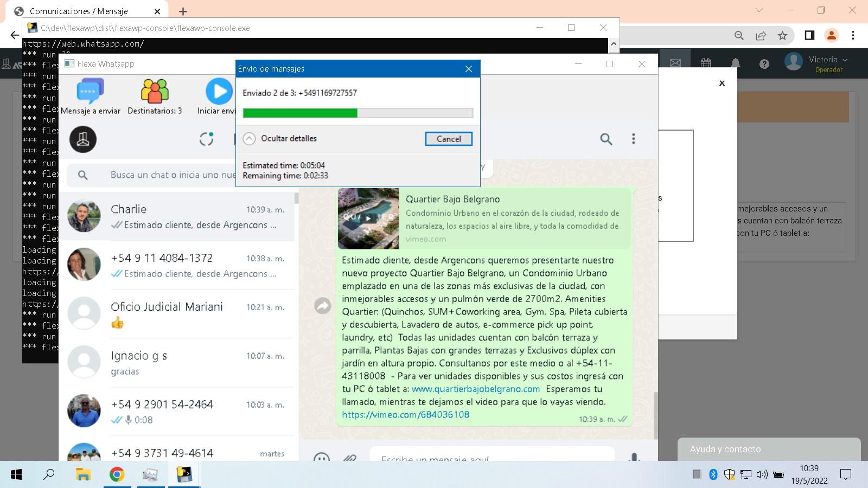Close the Envío de mensajes dialog

[469, 69]
